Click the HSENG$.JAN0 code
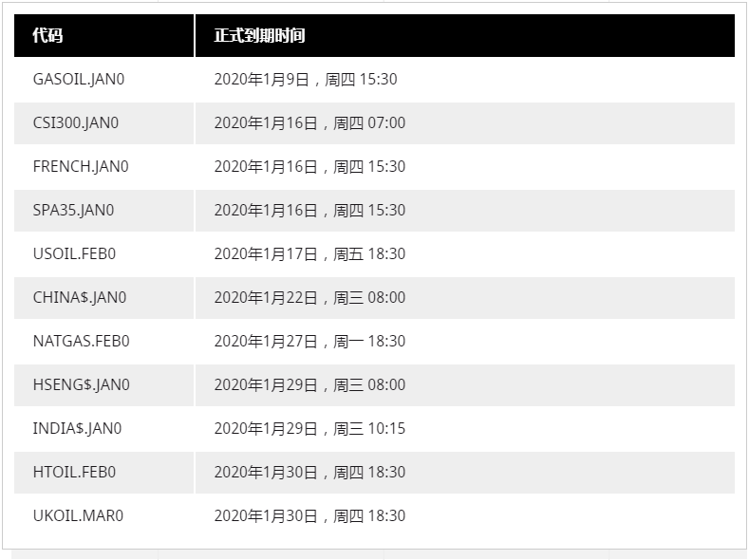Image resolution: width=749 pixels, height=560 pixels. 81,385
